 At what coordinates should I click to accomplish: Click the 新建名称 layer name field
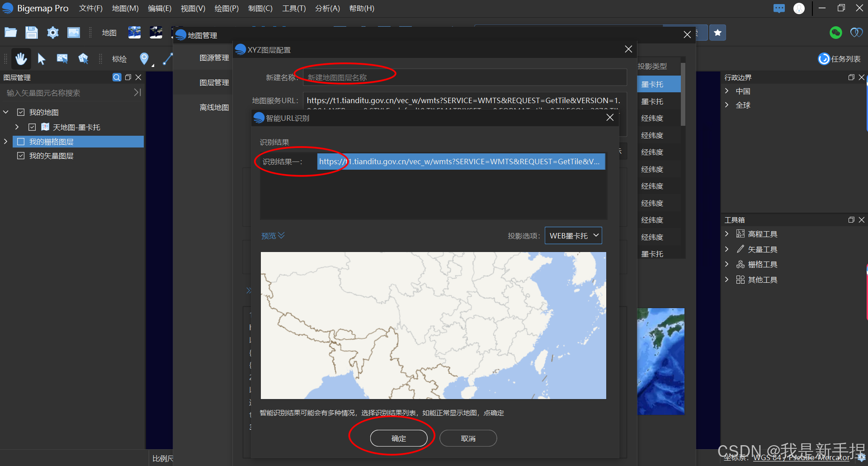(465, 77)
